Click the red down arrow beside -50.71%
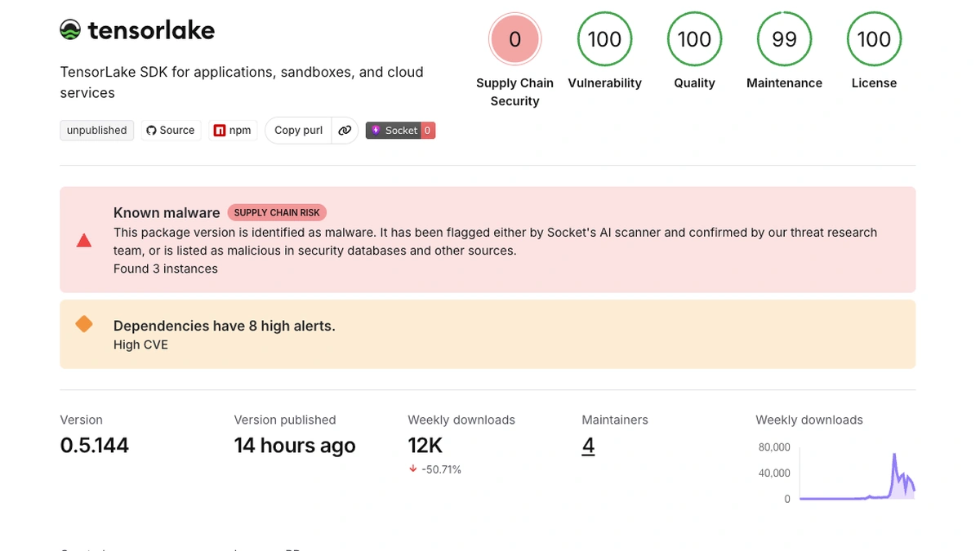This screenshot has width=980, height=551. [x=413, y=469]
